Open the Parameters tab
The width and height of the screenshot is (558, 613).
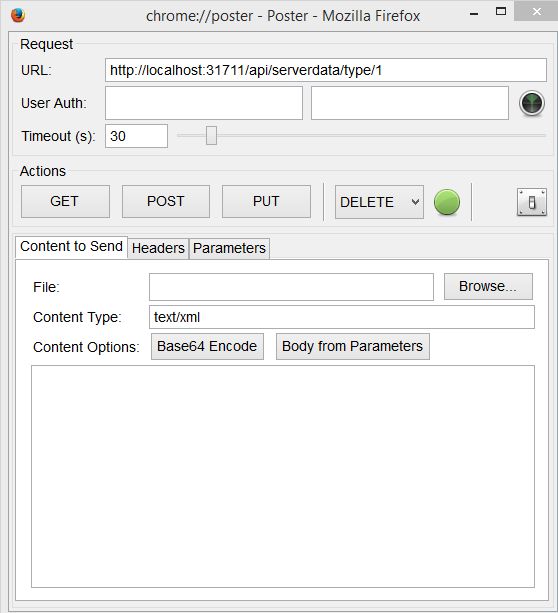229,248
